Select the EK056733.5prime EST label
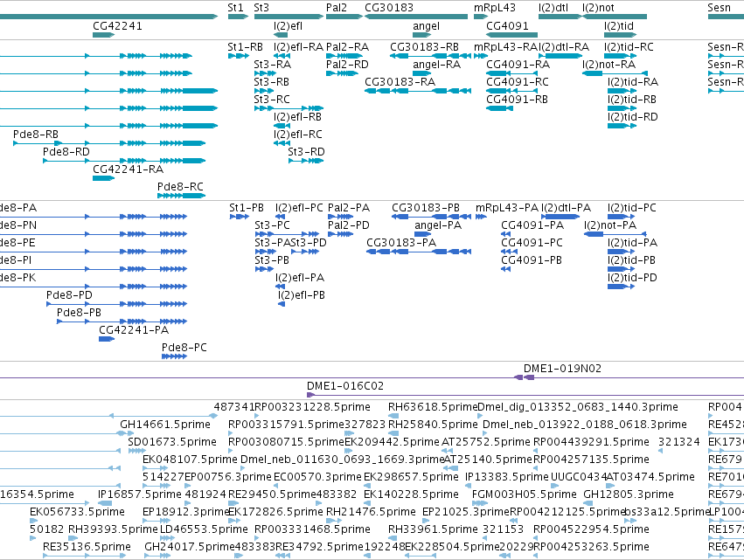This screenshot has height=560, width=744. pos(77,512)
